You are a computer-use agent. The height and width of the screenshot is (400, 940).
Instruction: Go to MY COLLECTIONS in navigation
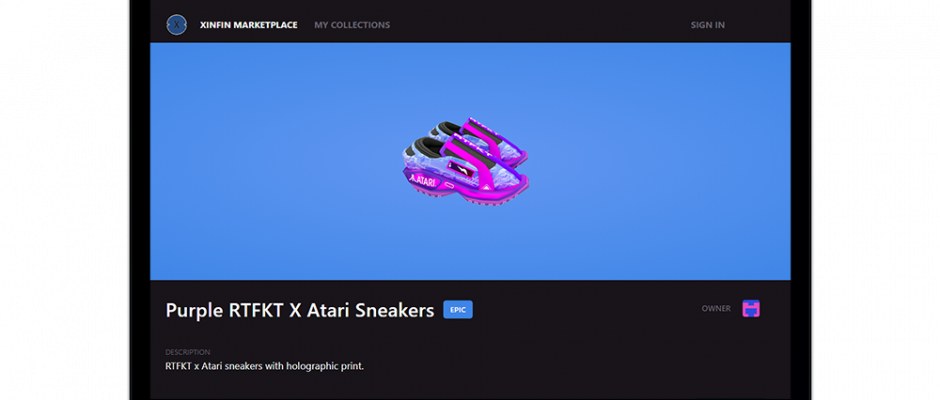[352, 25]
